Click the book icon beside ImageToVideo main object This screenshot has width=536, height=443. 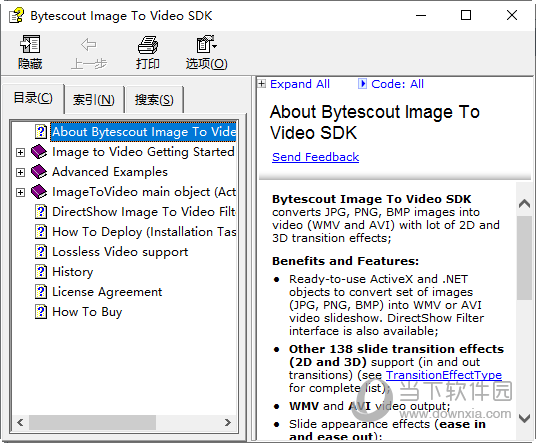point(39,192)
